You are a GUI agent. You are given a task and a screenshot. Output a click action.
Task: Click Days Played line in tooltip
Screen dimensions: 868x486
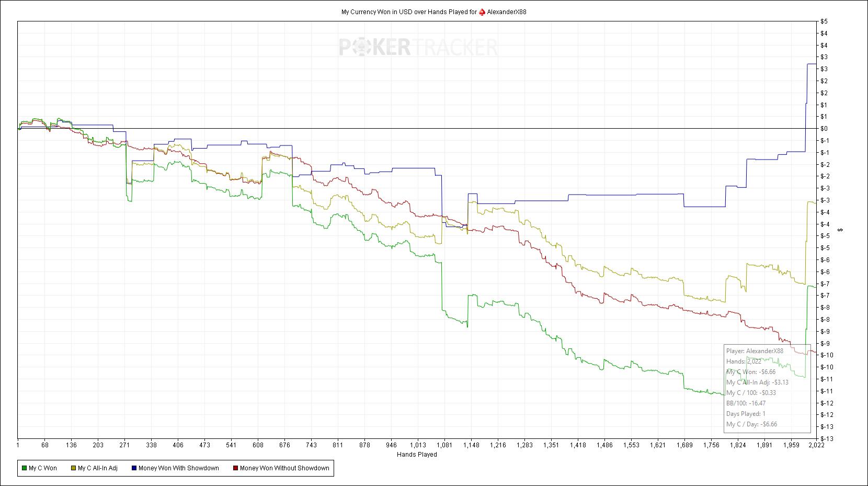[x=746, y=414]
